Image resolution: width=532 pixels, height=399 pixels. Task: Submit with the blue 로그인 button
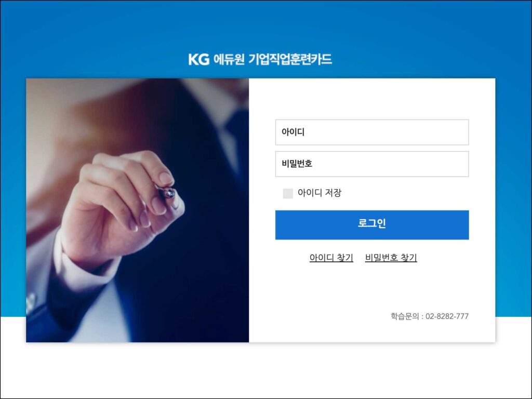(x=372, y=224)
